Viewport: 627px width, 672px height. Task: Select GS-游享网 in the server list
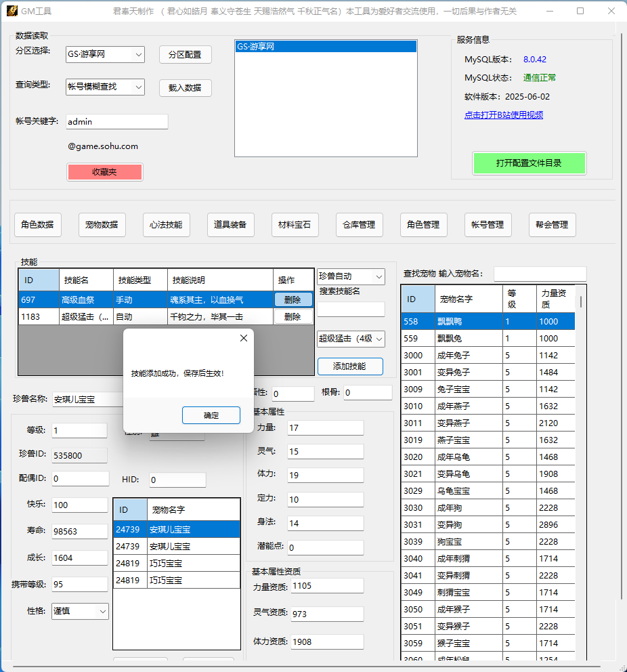(x=325, y=47)
